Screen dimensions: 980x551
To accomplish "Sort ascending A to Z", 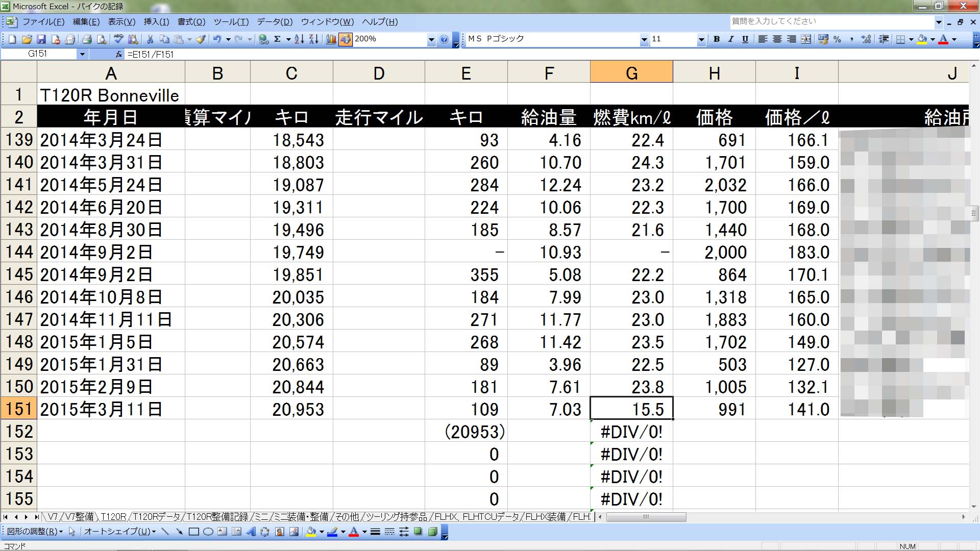I will coord(299,39).
